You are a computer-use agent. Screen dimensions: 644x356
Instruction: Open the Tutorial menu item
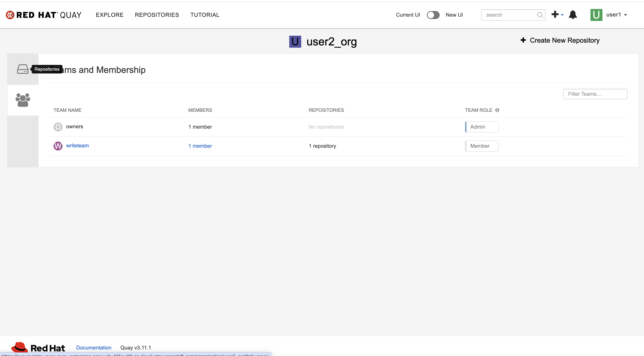point(205,15)
